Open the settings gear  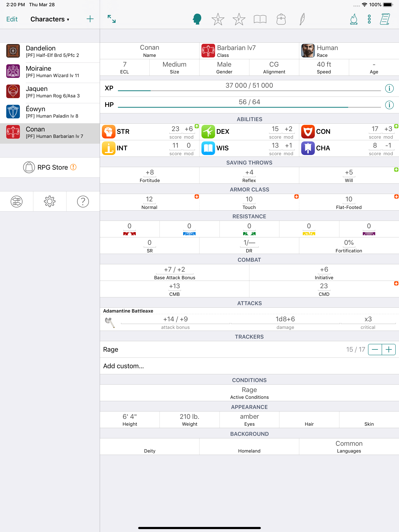pos(50,202)
